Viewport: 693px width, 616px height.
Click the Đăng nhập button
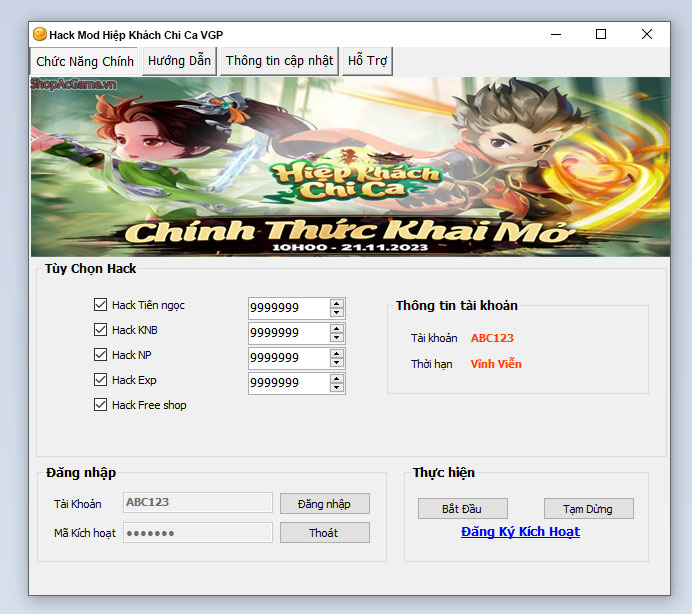(324, 504)
